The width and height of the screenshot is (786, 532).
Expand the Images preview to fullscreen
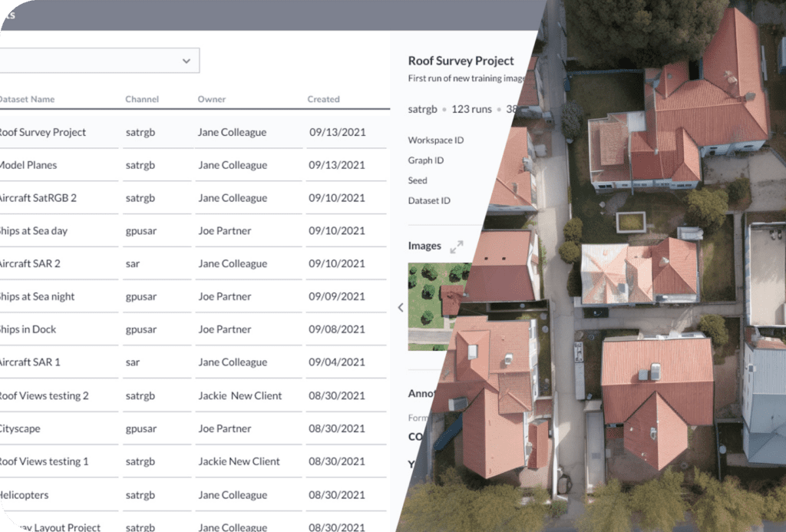point(457,247)
